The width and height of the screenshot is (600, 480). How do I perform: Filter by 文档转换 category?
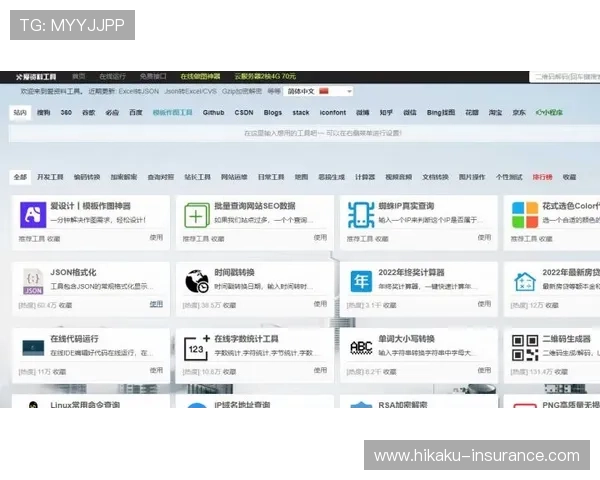(x=435, y=177)
